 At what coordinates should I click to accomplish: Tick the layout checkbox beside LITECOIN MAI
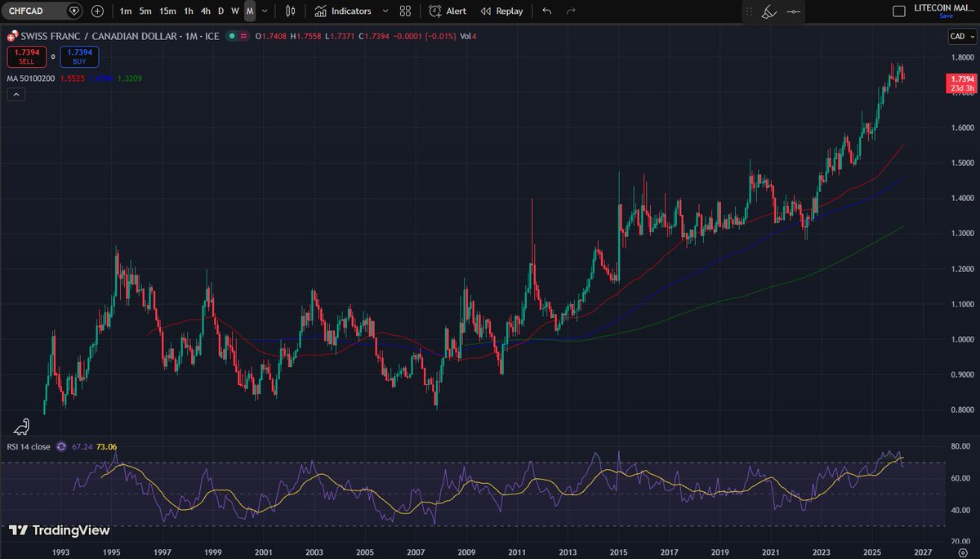pyautogui.click(x=898, y=11)
